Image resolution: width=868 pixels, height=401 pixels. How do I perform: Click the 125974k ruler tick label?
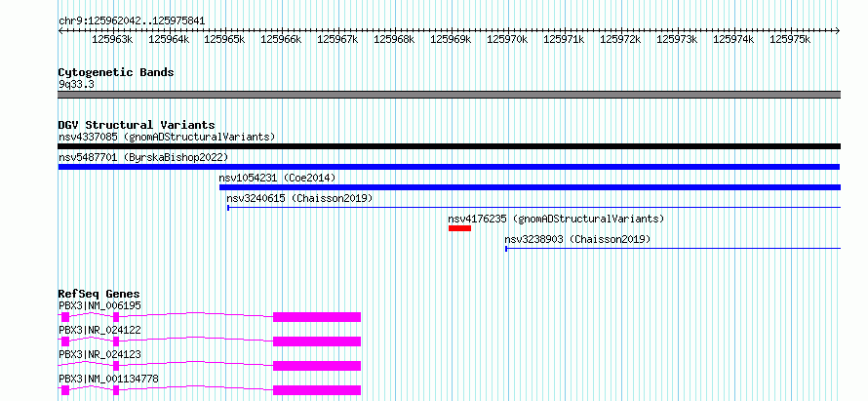pyautogui.click(x=733, y=39)
